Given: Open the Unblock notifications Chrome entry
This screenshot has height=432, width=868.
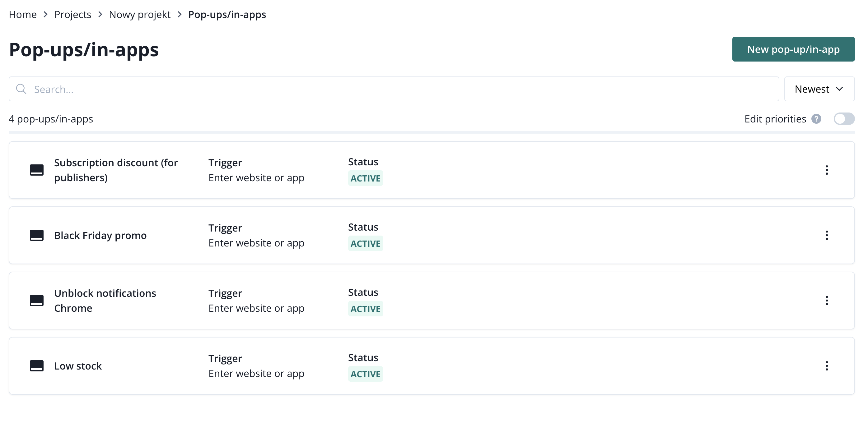Looking at the screenshot, I should [105, 301].
